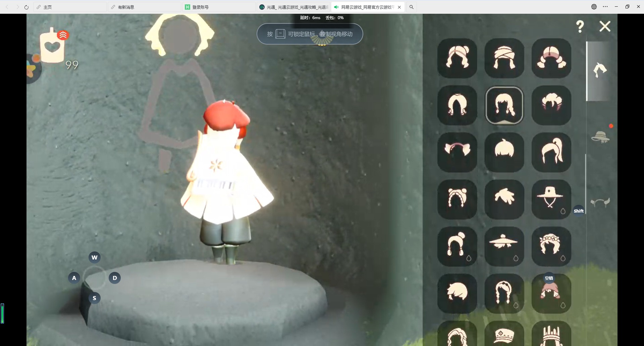Select the wide-brim hat with chin strap
The image size is (644, 346).
[x=551, y=199]
